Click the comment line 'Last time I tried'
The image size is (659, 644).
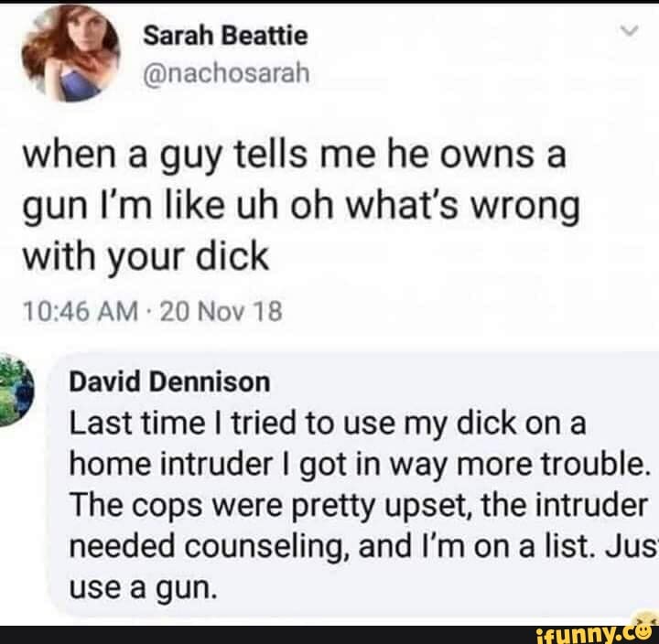click(328, 424)
